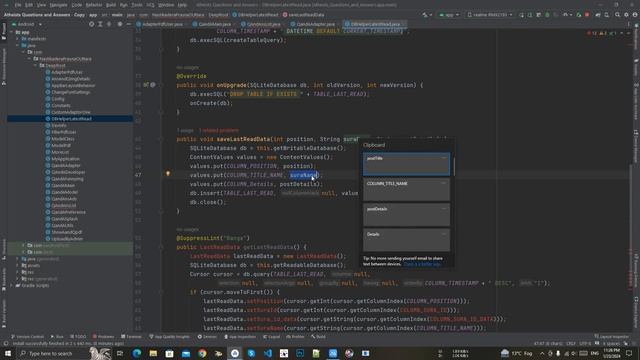The height and width of the screenshot is (360, 640).
Task: Click Task View icon on taskbar
Action: 120,353
